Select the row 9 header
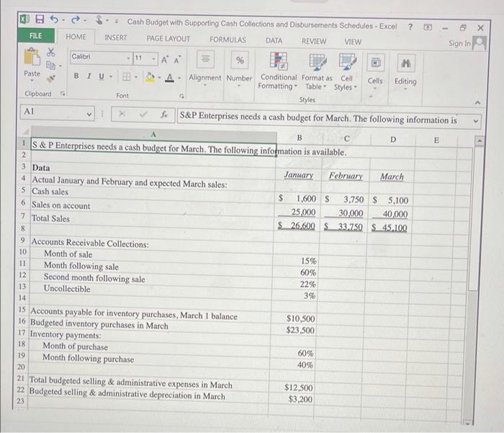504x433 pixels. (x=23, y=240)
